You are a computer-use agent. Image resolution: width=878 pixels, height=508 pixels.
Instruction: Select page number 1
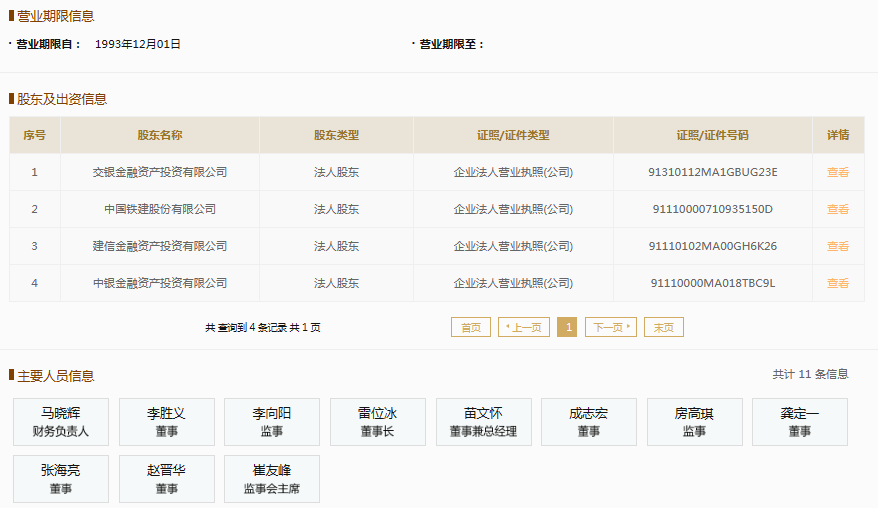[567, 327]
